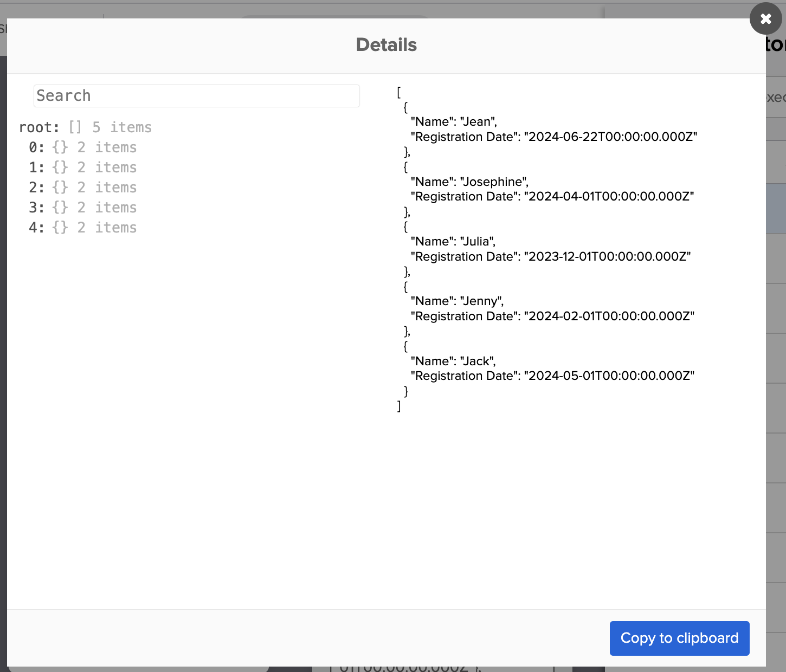Expand tree node 0
Screen dimensions: 786x672
pyautogui.click(x=36, y=147)
